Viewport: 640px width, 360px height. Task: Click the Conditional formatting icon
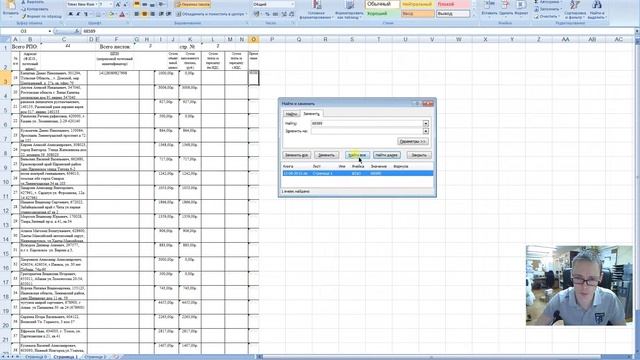(x=317, y=4)
